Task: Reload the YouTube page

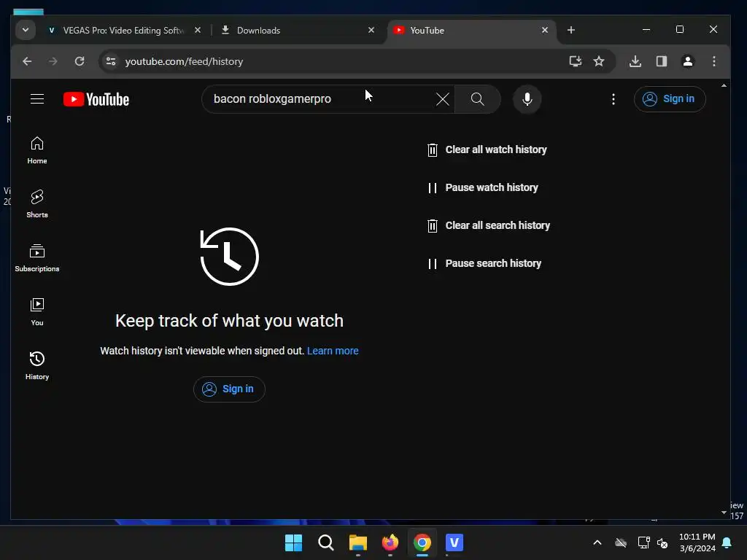Action: pyautogui.click(x=80, y=61)
